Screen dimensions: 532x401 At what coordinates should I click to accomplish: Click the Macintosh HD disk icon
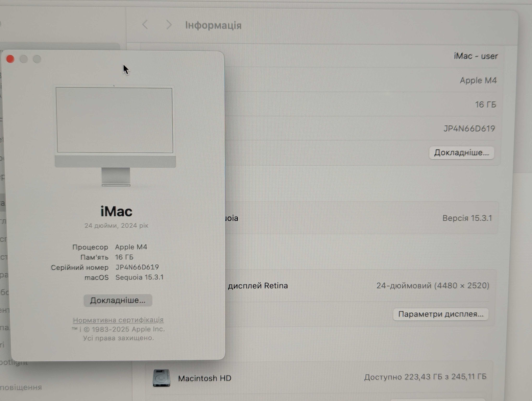click(162, 378)
